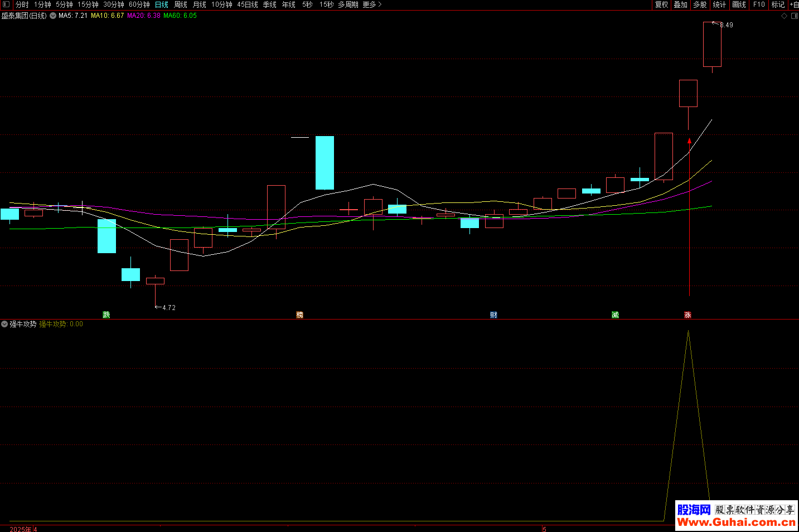
Task: Select the 15分钟 period
Action: click(x=88, y=4)
